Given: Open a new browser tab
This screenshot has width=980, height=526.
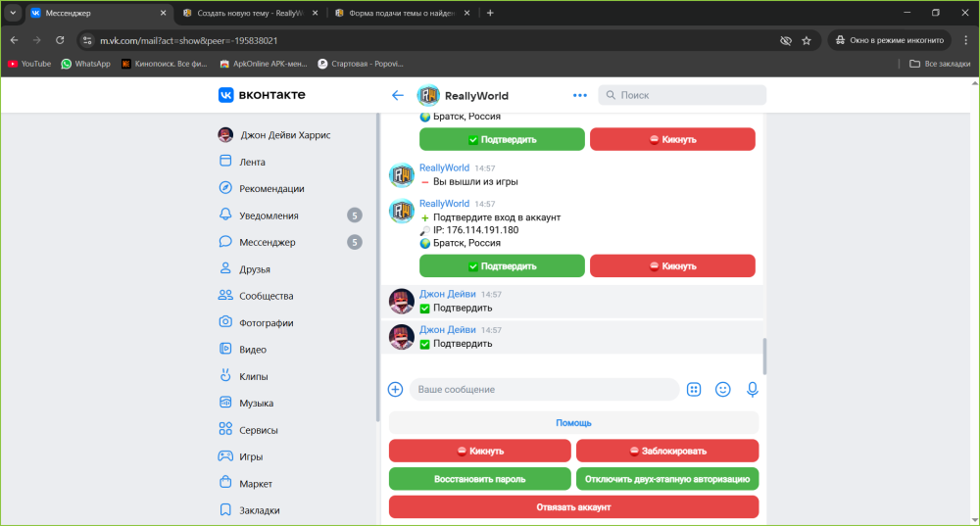Looking at the screenshot, I should (x=490, y=13).
